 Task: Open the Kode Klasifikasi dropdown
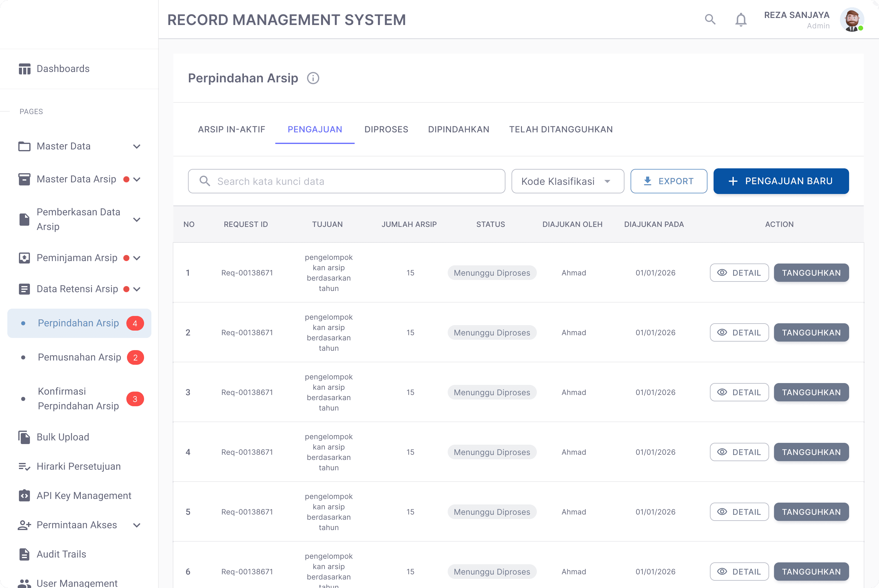pyautogui.click(x=567, y=181)
